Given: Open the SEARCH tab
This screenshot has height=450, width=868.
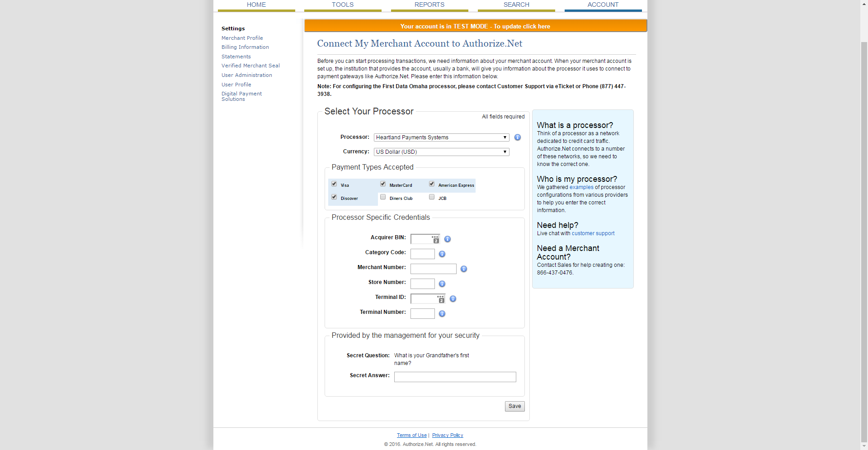Looking at the screenshot, I should coord(516,5).
